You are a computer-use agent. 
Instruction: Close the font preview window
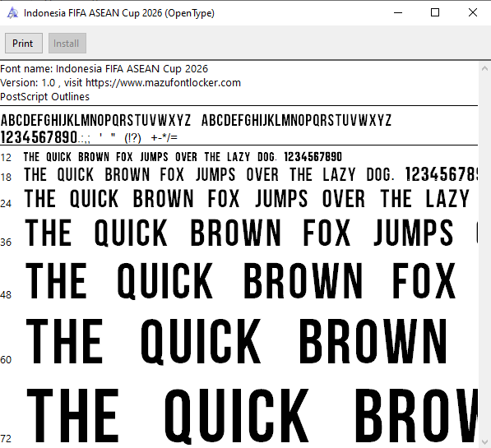coord(473,13)
